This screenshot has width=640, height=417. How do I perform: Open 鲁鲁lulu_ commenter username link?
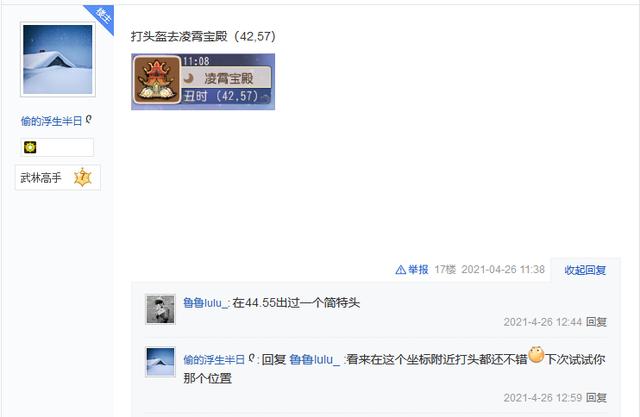pos(205,303)
